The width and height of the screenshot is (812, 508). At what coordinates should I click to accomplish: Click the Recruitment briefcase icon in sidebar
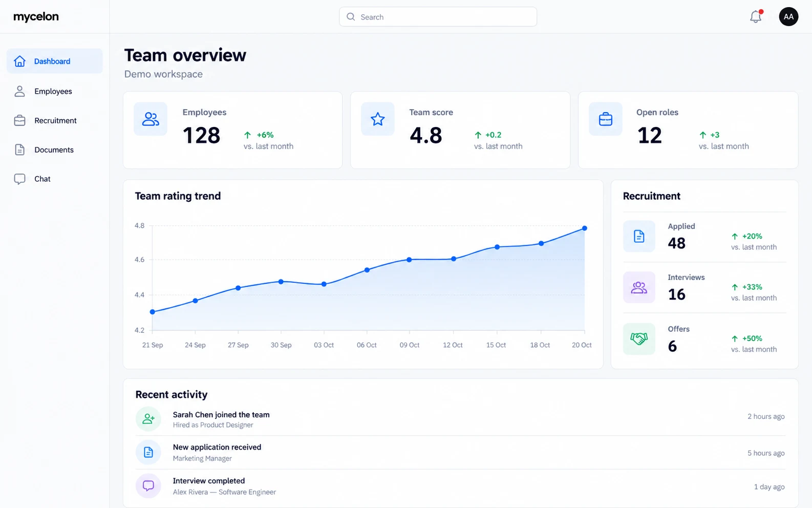coord(19,120)
